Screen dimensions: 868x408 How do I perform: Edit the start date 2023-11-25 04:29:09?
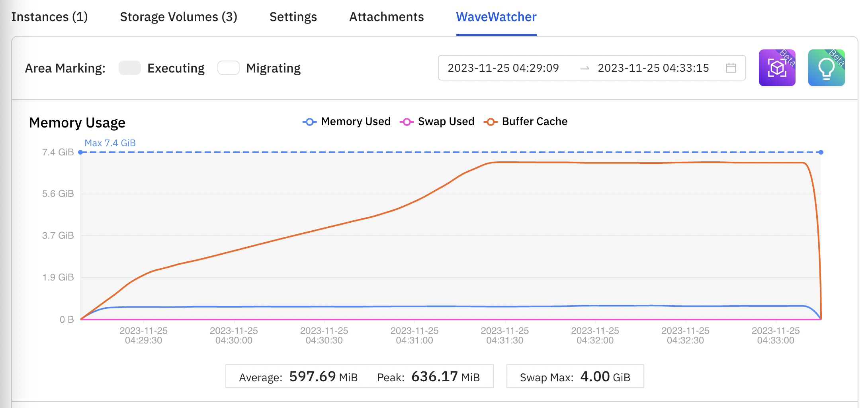click(503, 68)
